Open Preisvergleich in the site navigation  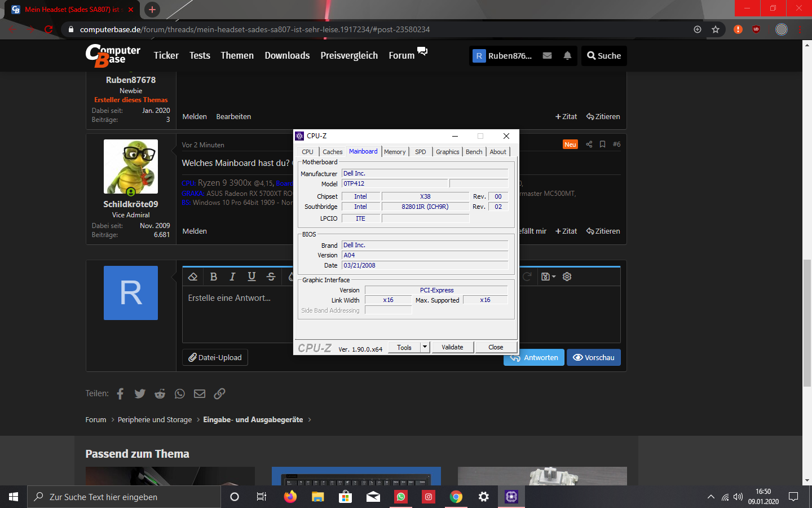coord(349,55)
